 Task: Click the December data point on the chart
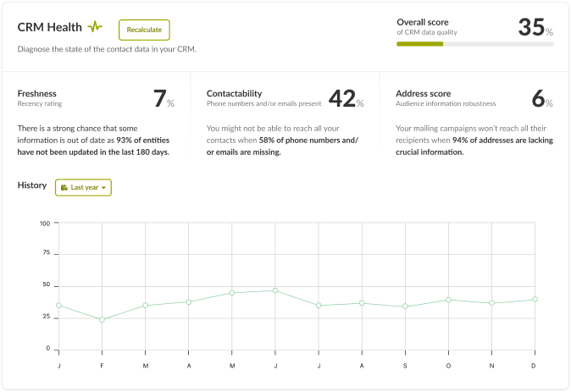535,299
